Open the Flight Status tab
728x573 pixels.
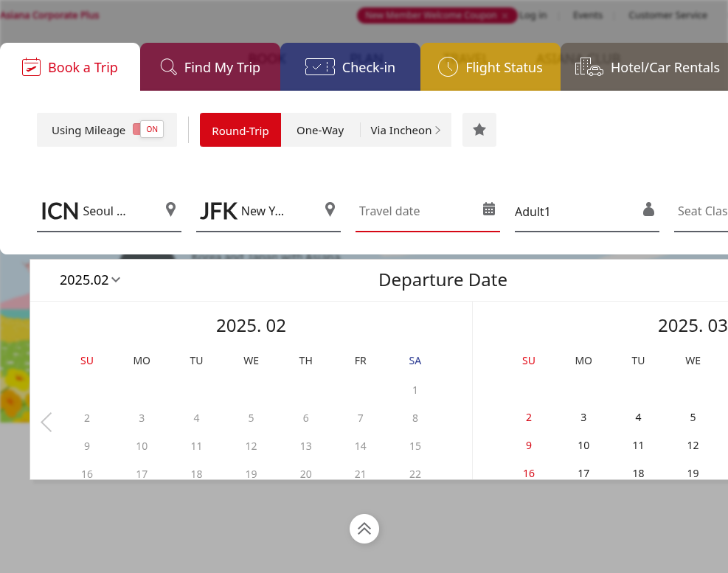coord(490,67)
